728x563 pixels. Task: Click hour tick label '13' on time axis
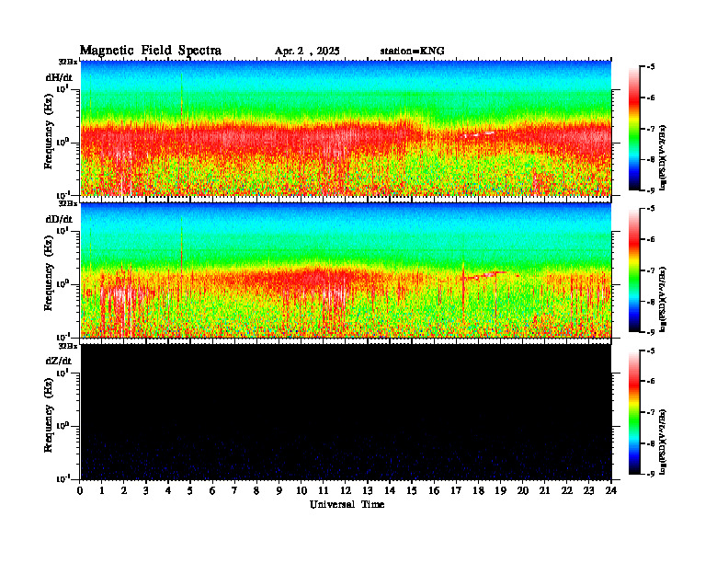pyautogui.click(x=368, y=490)
